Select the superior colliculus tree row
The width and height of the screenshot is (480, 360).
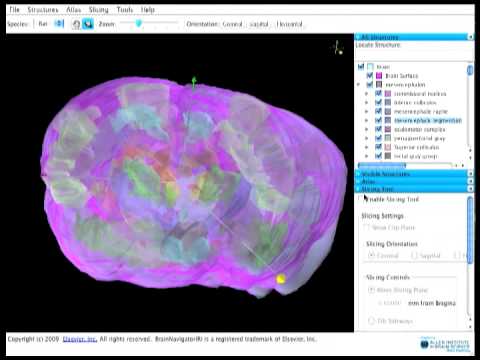[x=417, y=147]
